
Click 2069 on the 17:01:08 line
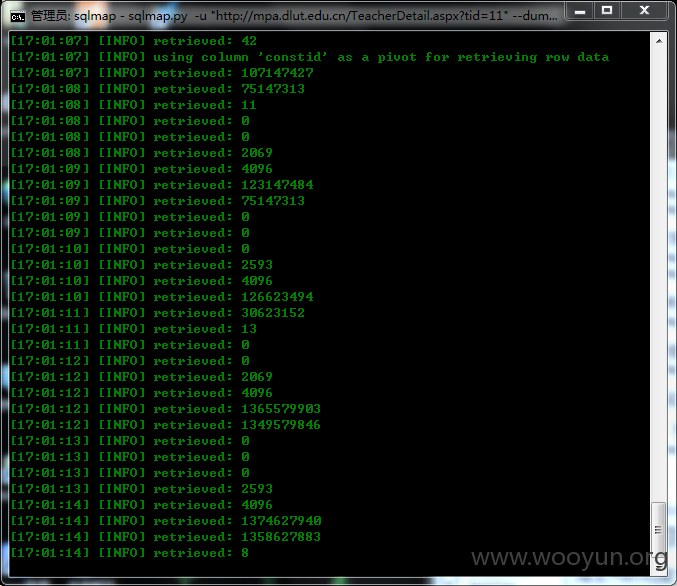(257, 153)
